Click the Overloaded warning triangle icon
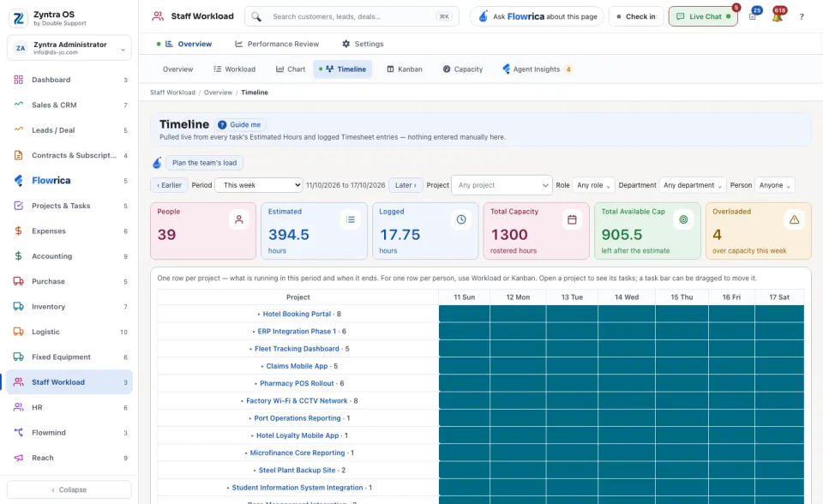 click(794, 219)
